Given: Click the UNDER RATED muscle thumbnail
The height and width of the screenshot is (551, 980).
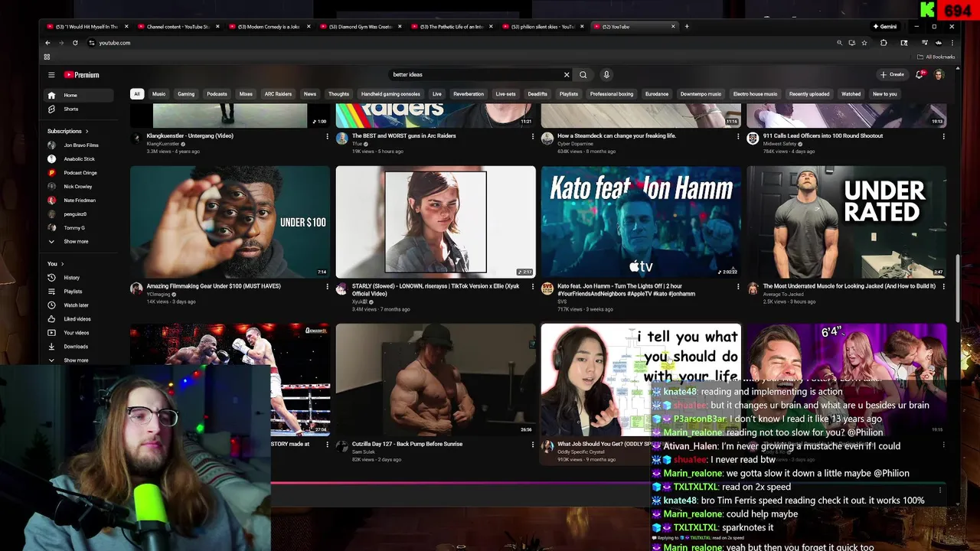Looking at the screenshot, I should tap(846, 221).
